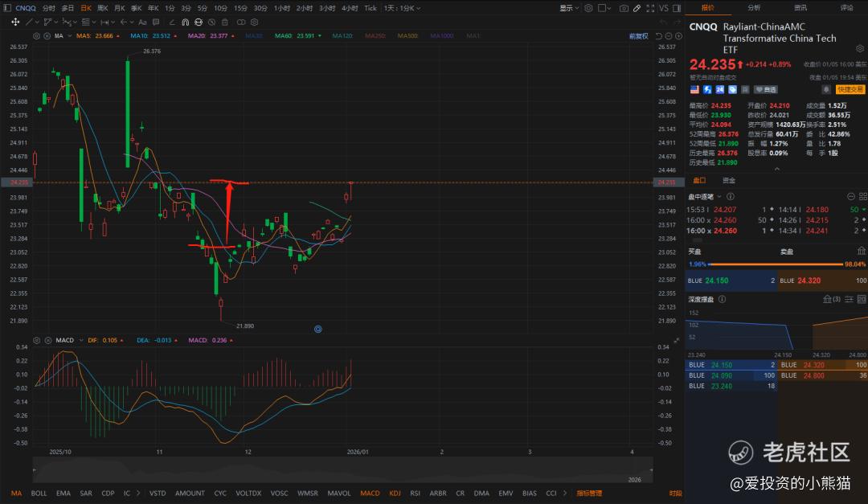Reset chart zoom with undo arrow

click(659, 36)
